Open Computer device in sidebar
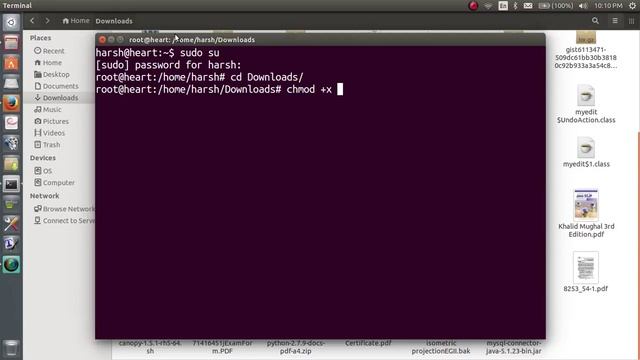The height and width of the screenshot is (360, 640). click(54, 182)
